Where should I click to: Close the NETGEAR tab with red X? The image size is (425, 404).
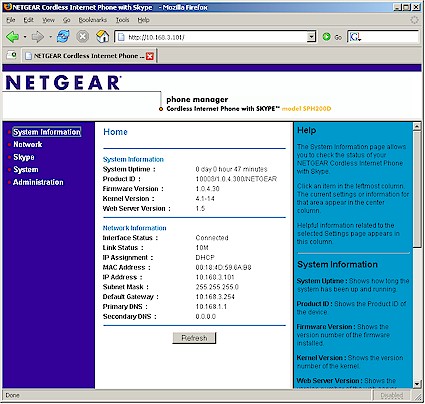pos(150,56)
